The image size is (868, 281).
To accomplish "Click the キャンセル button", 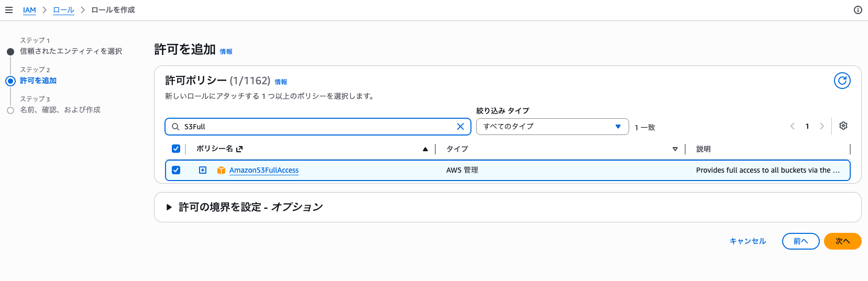I will pyautogui.click(x=748, y=241).
